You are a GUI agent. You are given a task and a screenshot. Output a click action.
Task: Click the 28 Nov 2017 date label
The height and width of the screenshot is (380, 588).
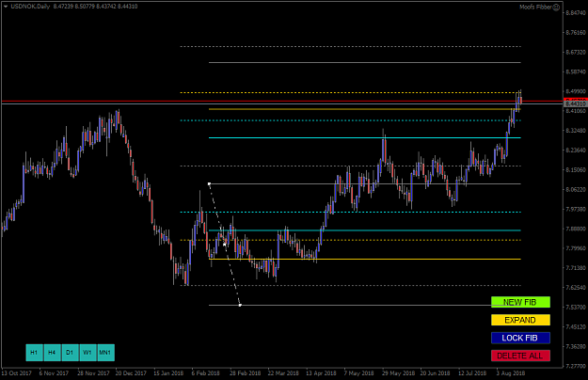click(93, 373)
